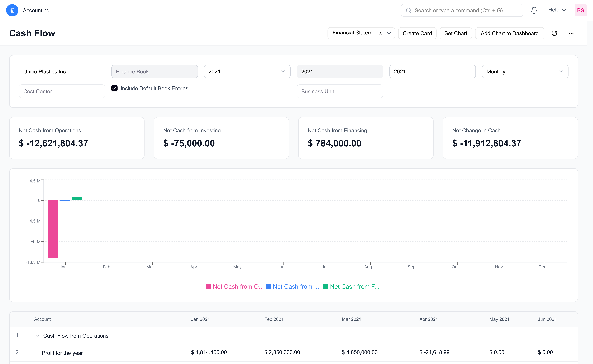This screenshot has height=364, width=593.
Task: Select the Net Change in Cash card
Action: (510, 138)
